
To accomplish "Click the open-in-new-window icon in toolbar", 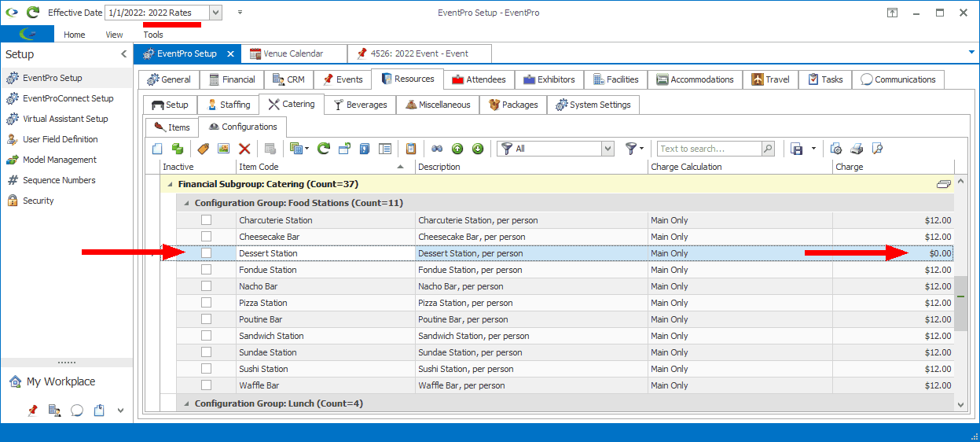I will pyautogui.click(x=344, y=149).
